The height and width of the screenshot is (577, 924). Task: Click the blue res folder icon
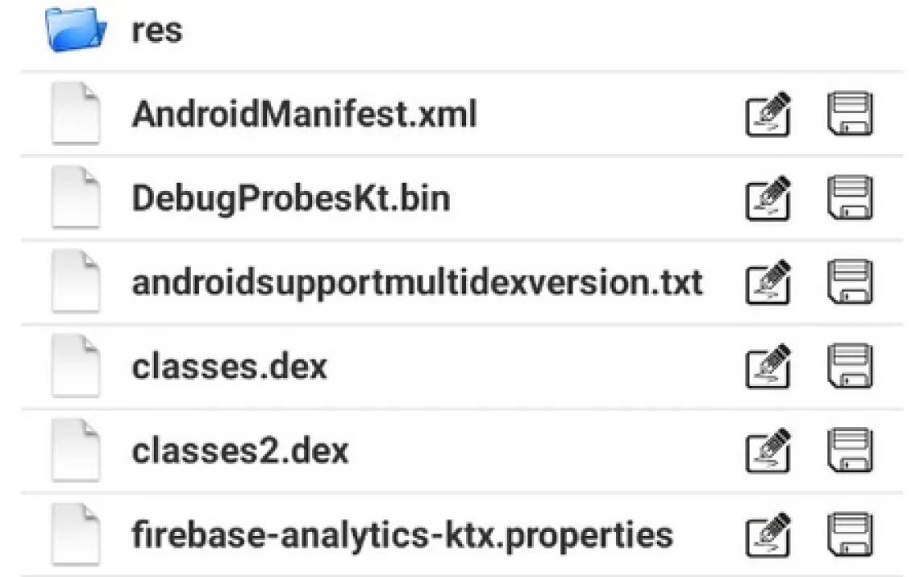click(x=76, y=29)
